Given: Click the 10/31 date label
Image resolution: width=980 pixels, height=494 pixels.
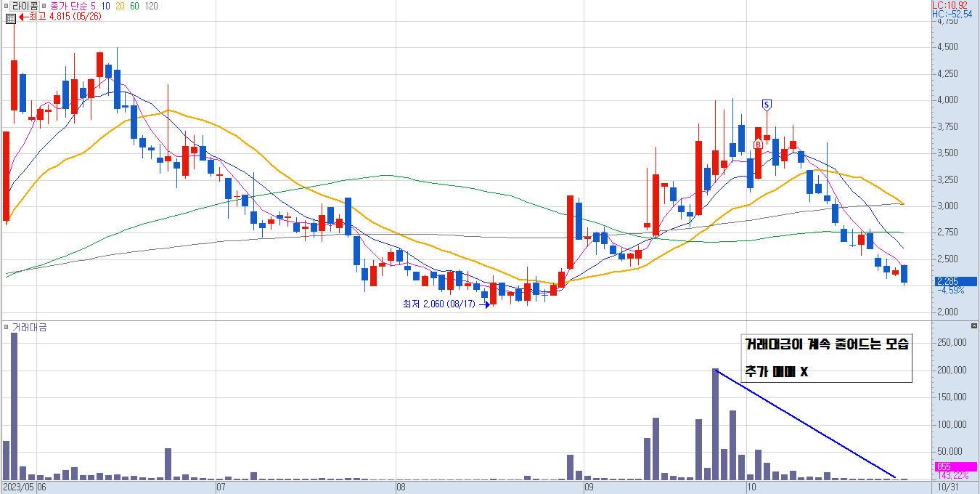Looking at the screenshot, I should [x=947, y=486].
